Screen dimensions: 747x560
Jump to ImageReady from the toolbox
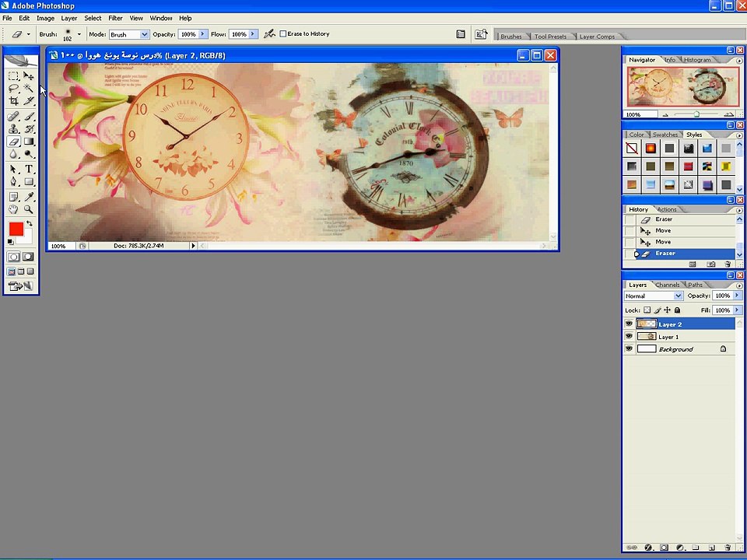21,285
